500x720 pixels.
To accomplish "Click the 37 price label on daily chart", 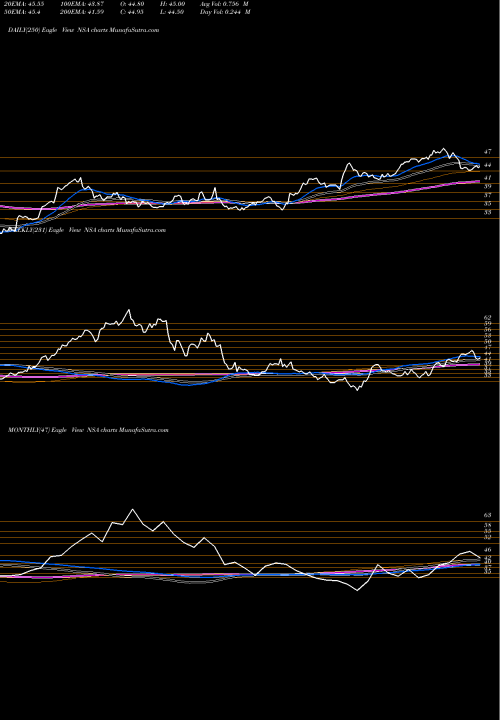I will (x=488, y=195).
